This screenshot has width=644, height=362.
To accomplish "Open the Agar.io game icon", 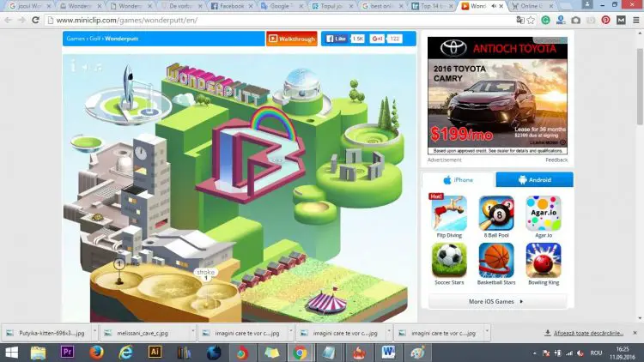I will click(544, 213).
